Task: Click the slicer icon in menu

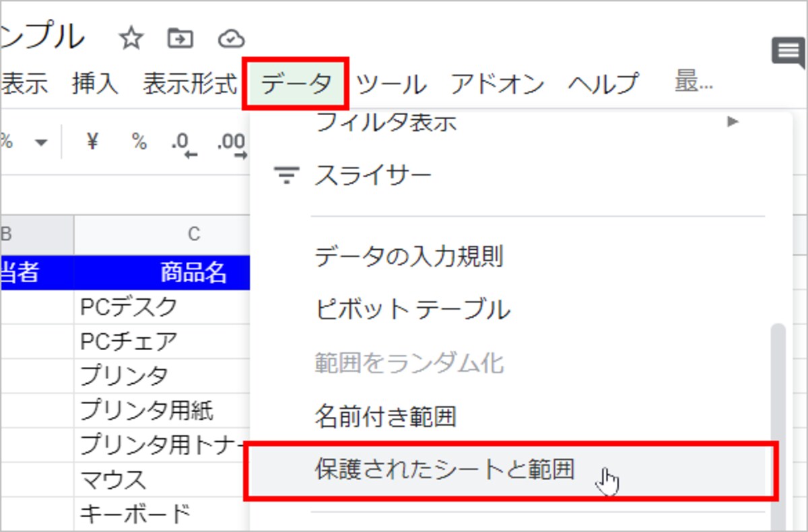Action: (287, 176)
